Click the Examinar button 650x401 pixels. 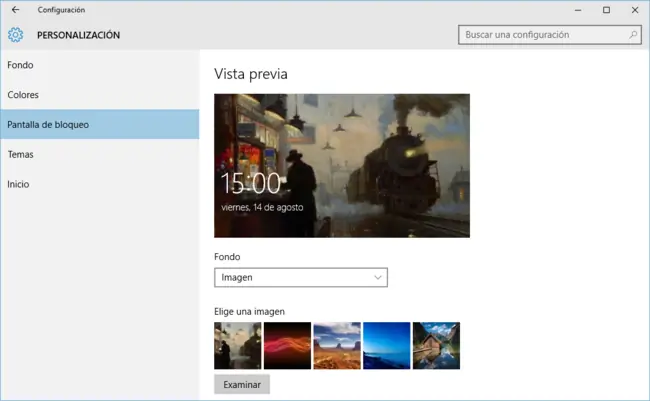242,384
